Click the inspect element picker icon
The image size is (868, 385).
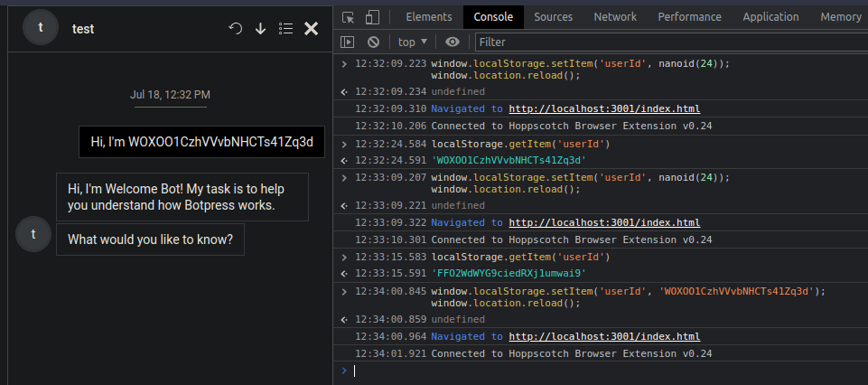click(349, 17)
